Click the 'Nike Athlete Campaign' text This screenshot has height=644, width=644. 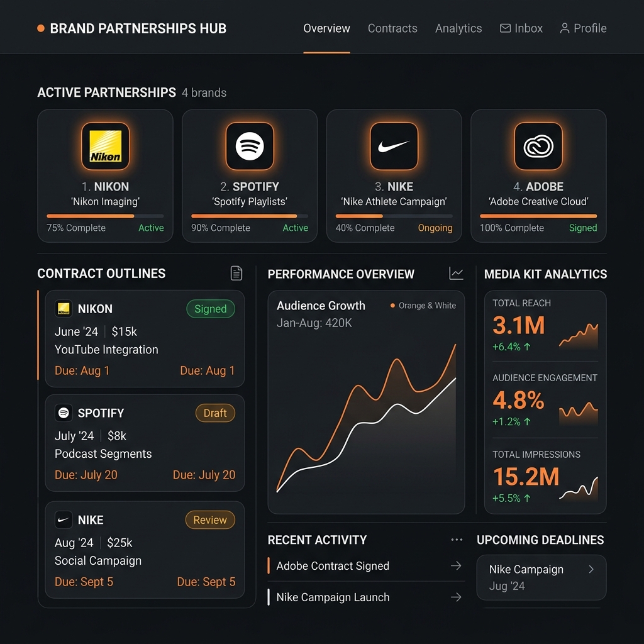[x=394, y=201]
